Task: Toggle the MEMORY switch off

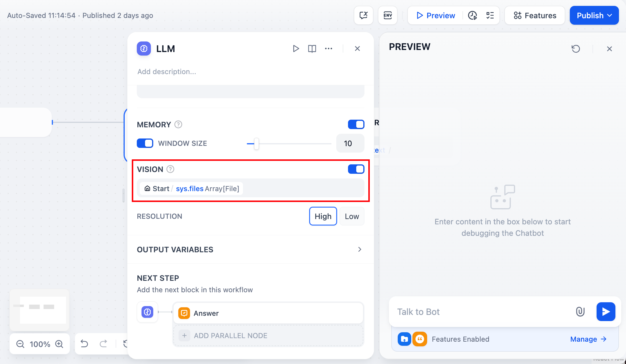Action: point(356,124)
